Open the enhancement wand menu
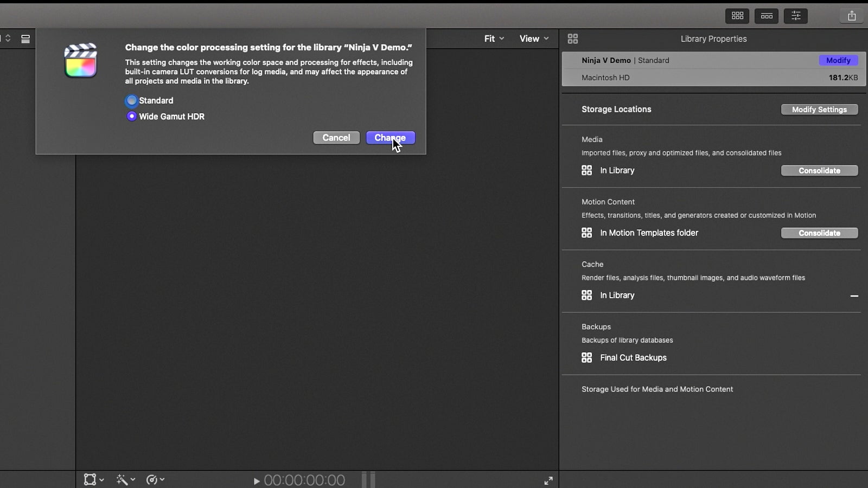 tap(126, 479)
